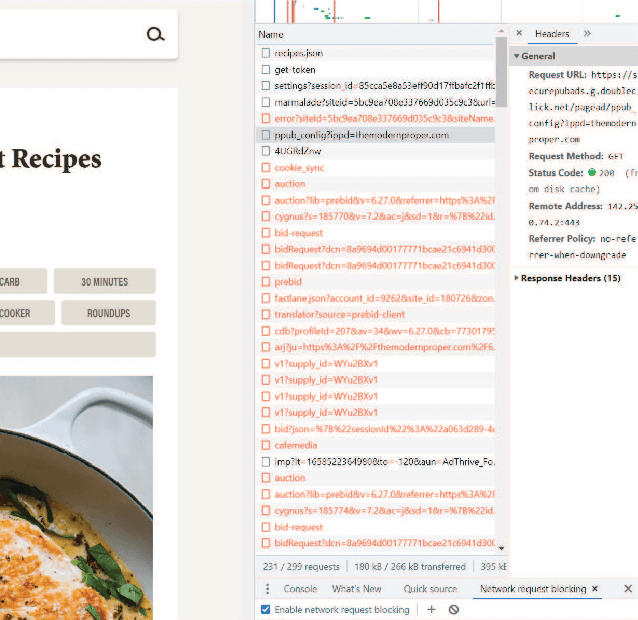Select the Headers tab

coord(552,34)
